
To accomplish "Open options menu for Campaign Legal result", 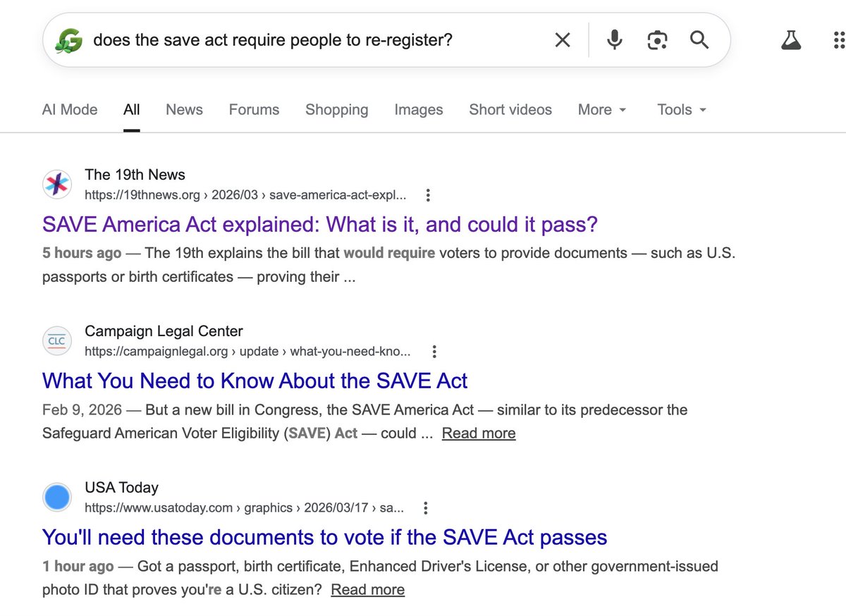I will pyautogui.click(x=434, y=352).
